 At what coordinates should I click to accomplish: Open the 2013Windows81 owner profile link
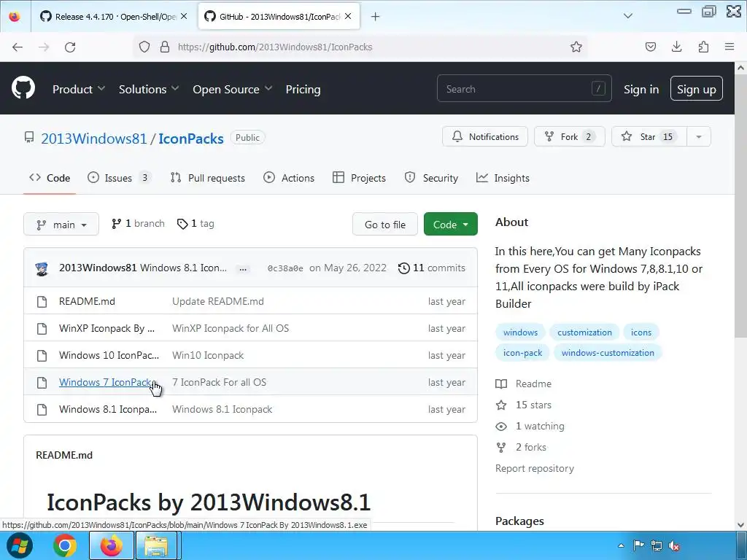[94, 139]
